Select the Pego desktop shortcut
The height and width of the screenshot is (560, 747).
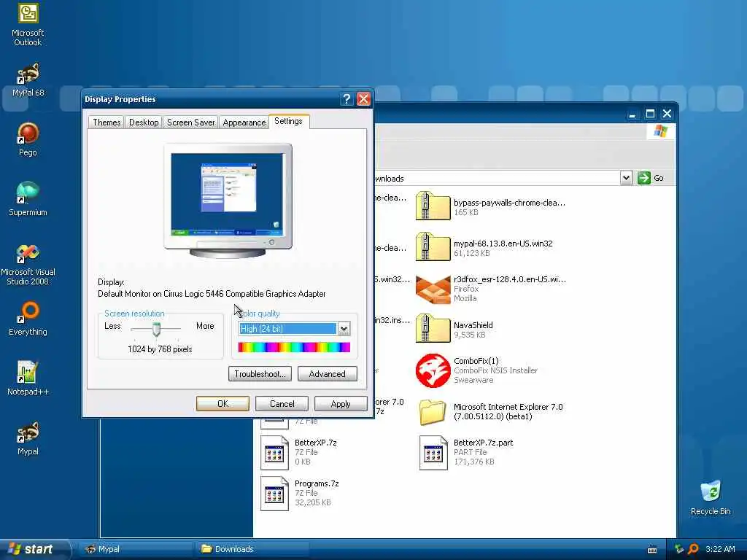[x=28, y=139]
